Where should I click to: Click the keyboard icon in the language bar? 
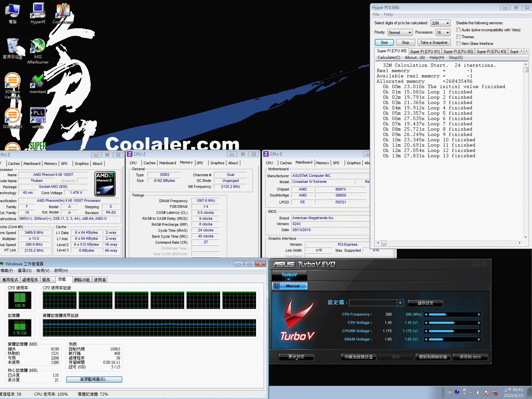[450, 392]
